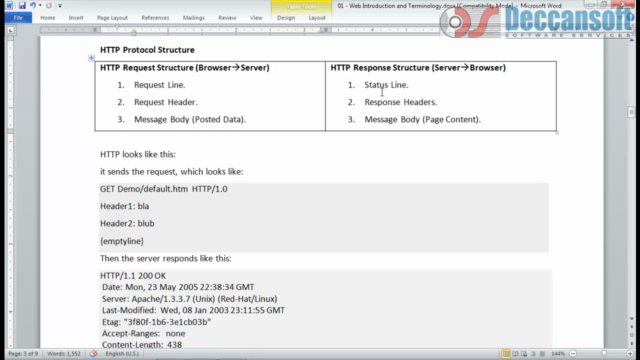Screen dimensions: 640x360
Task: Switch to Full Screen Reading view
Action: [515, 353]
